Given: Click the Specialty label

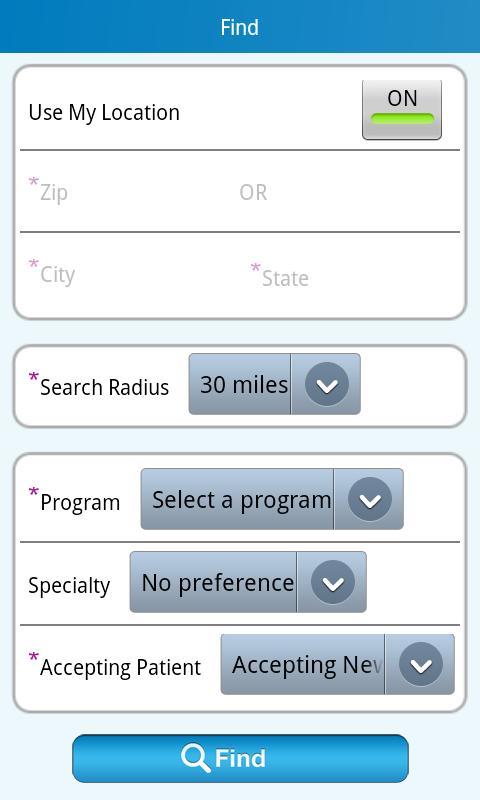Looking at the screenshot, I should [x=69, y=585].
